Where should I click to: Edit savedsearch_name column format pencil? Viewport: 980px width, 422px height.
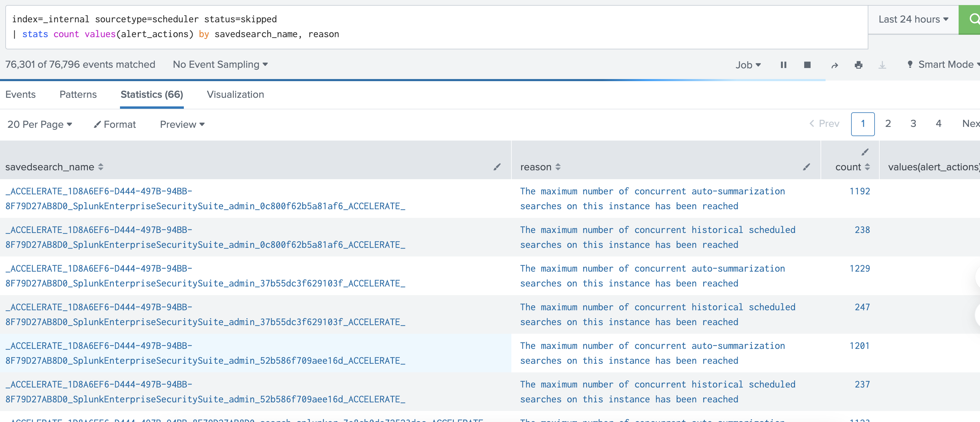point(497,167)
